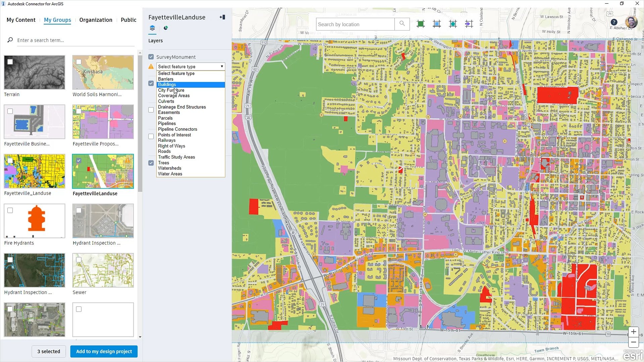Open the Select feature type dropdown
The width and height of the screenshot is (644, 362).
(x=191, y=66)
